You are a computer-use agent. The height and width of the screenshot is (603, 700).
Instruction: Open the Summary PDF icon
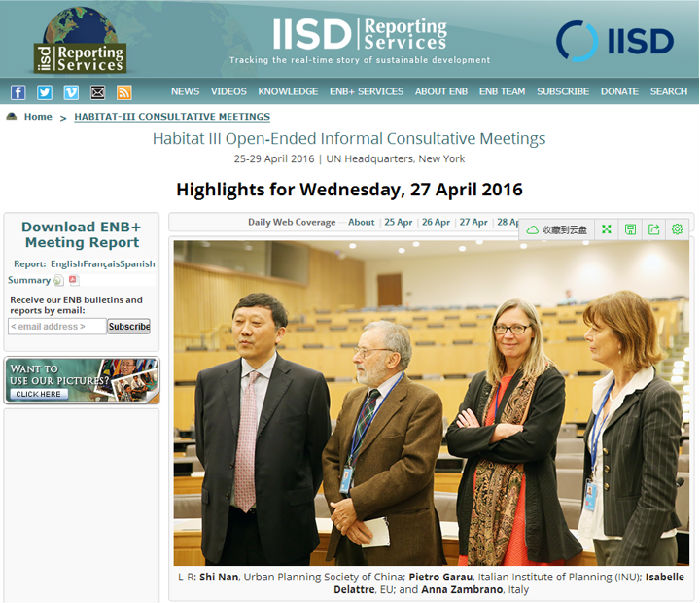(x=74, y=280)
